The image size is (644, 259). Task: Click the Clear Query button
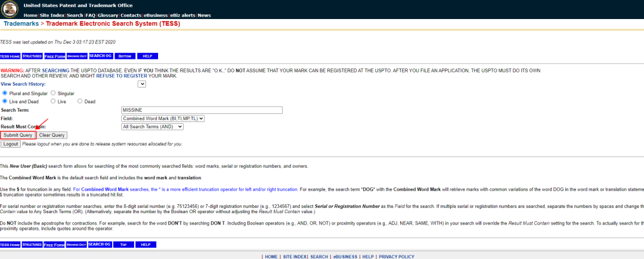[52, 135]
